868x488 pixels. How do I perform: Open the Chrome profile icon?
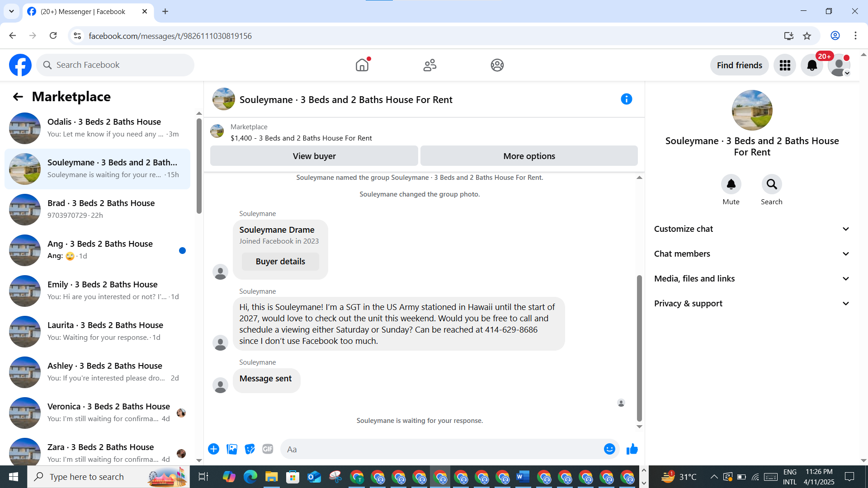[835, 36]
